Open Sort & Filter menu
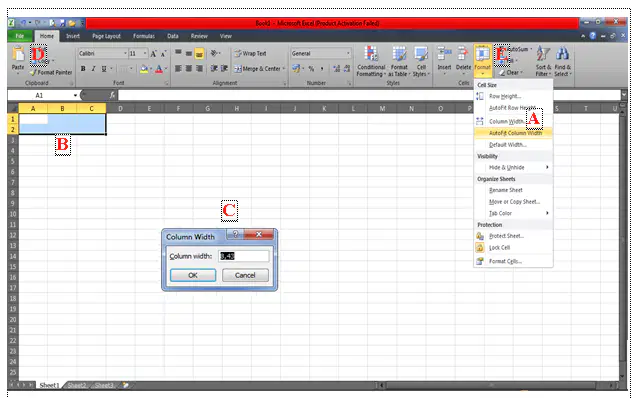This screenshot has width=640, height=398. point(543,61)
